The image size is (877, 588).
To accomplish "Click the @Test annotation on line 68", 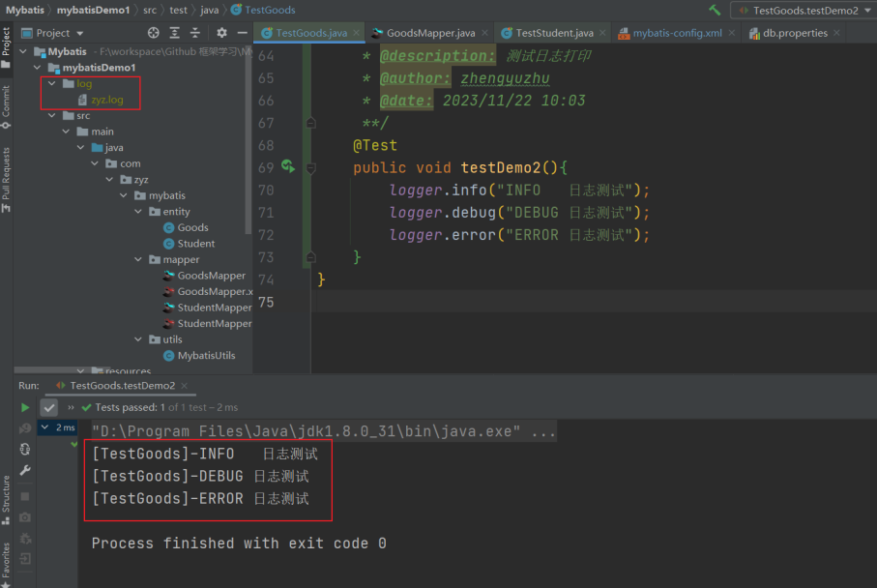I will pos(375,145).
